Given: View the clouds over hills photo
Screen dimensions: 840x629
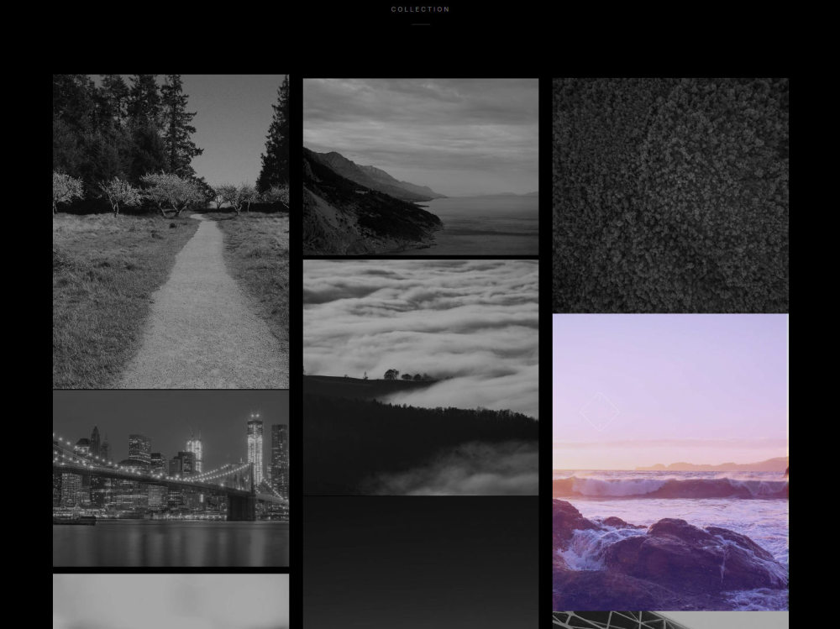Looking at the screenshot, I should pyautogui.click(x=421, y=378).
